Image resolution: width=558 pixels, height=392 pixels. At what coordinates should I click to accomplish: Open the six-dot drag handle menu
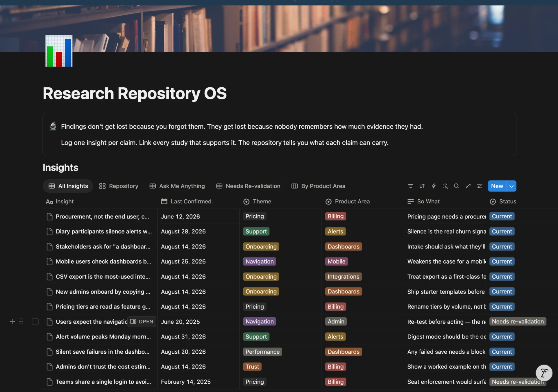[x=21, y=321]
